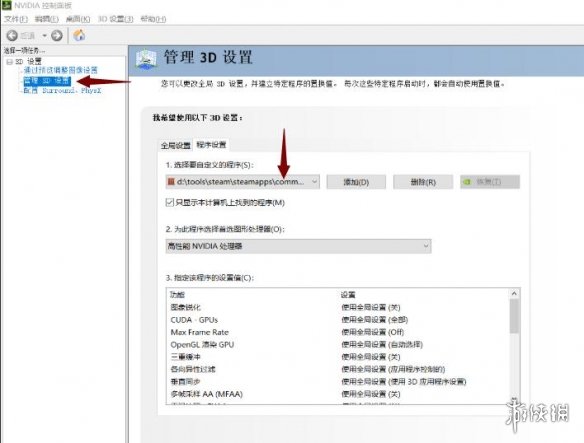Click the 设置 column header
584x443 pixels.
tap(348, 295)
